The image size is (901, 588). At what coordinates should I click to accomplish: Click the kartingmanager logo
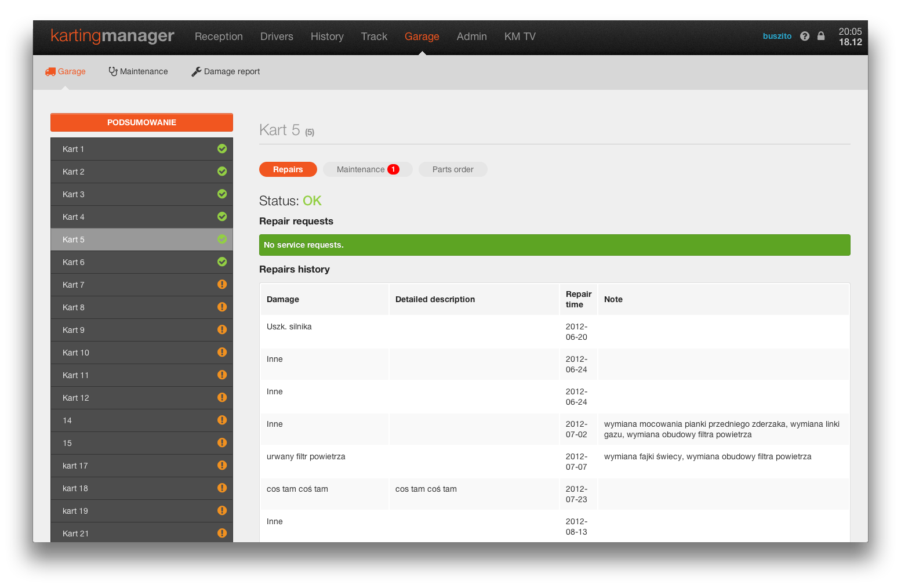[112, 36]
